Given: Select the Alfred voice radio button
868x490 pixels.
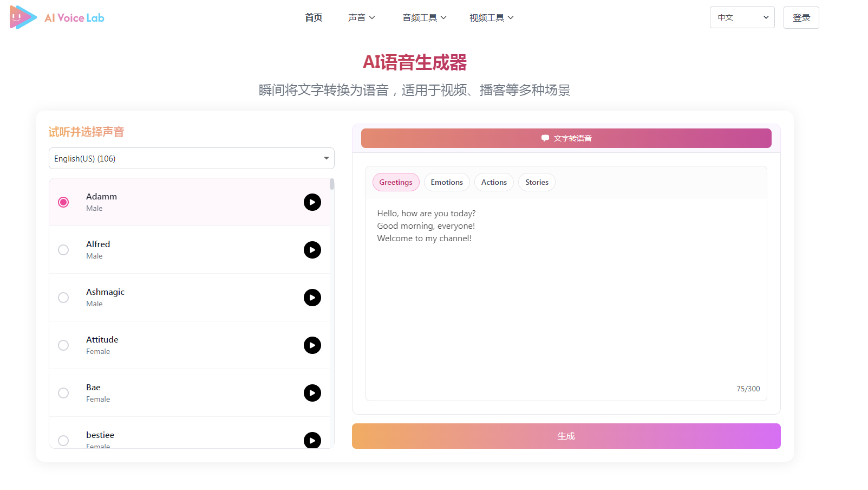Looking at the screenshot, I should pyautogui.click(x=63, y=250).
